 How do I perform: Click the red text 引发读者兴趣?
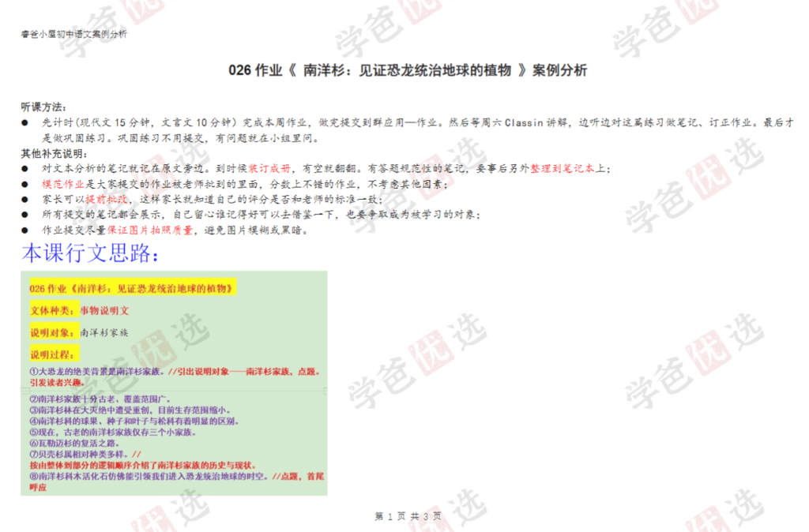[57, 383]
